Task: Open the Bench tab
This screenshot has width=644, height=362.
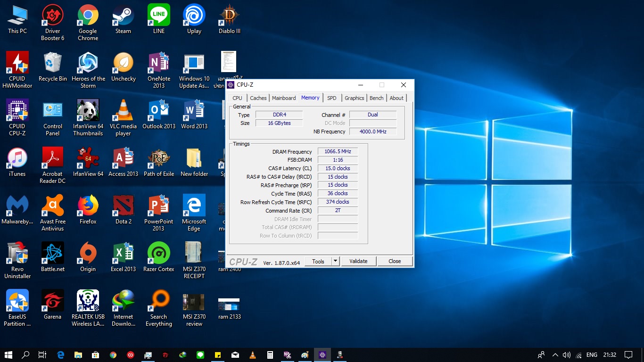Action: click(x=376, y=98)
